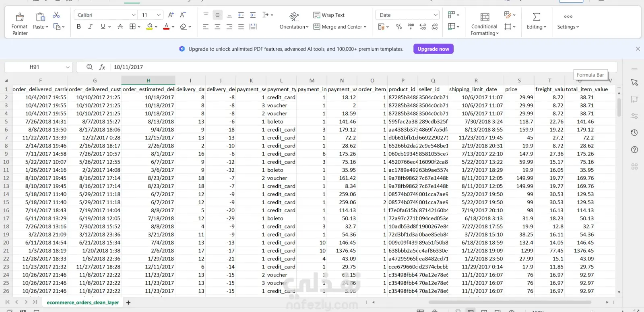This screenshot has width=644, height=312.
Task: Click the eraser clear icon
Action: pos(183,27)
